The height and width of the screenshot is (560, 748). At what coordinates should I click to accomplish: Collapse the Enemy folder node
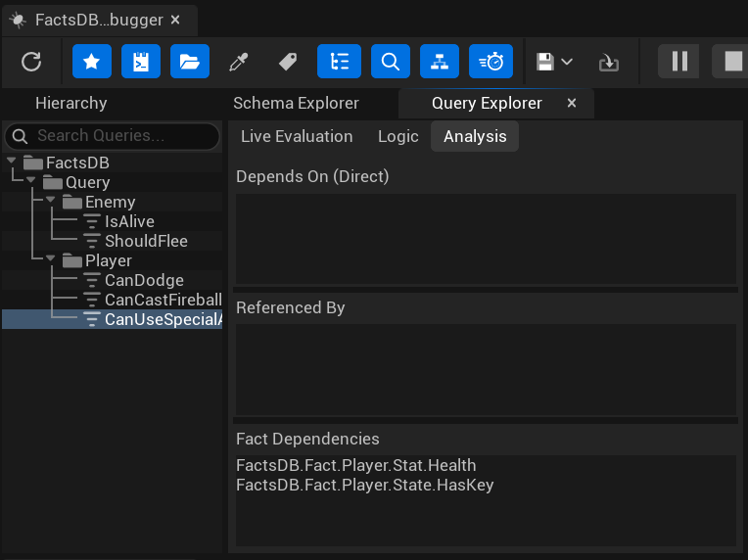(51, 200)
